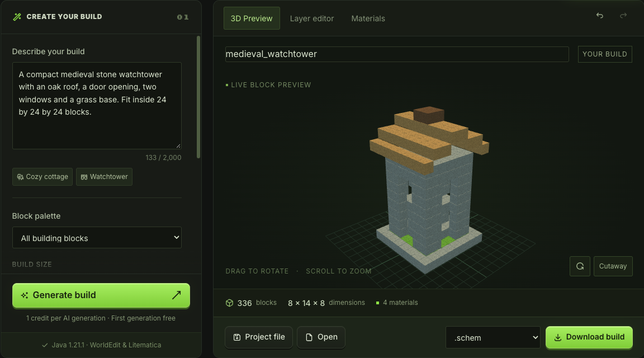Click the YOUR BUILD label button
This screenshot has height=358, width=644.
point(604,54)
